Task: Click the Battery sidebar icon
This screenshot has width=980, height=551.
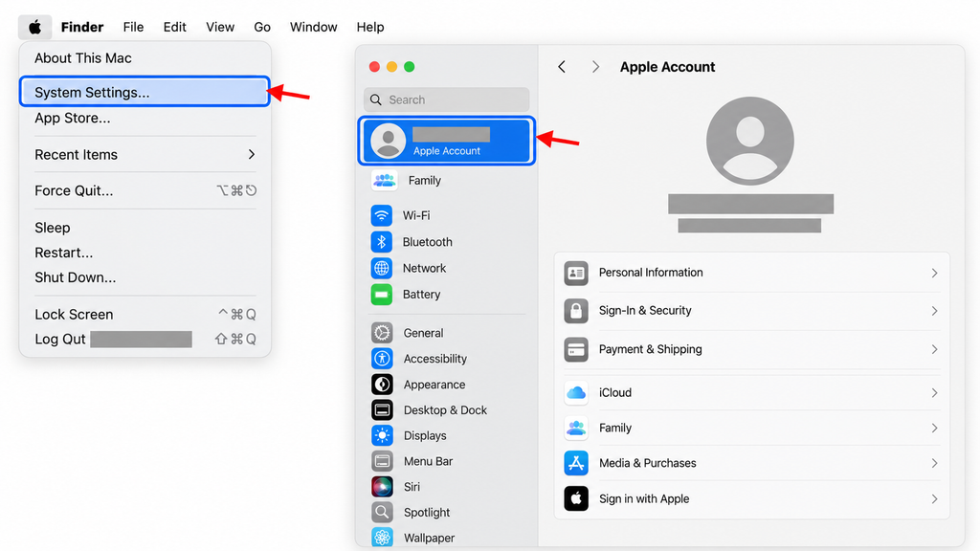Action: (x=382, y=295)
